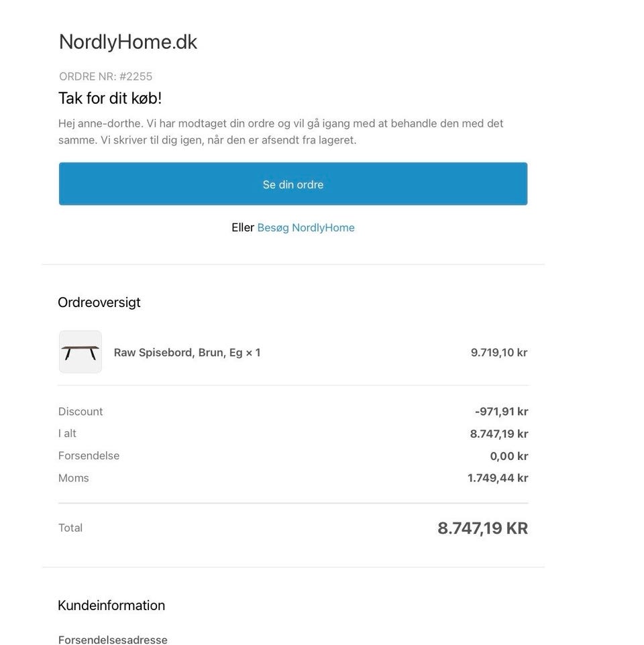644x645 pixels.
Task: Click the Discount row label
Action: tap(80, 412)
